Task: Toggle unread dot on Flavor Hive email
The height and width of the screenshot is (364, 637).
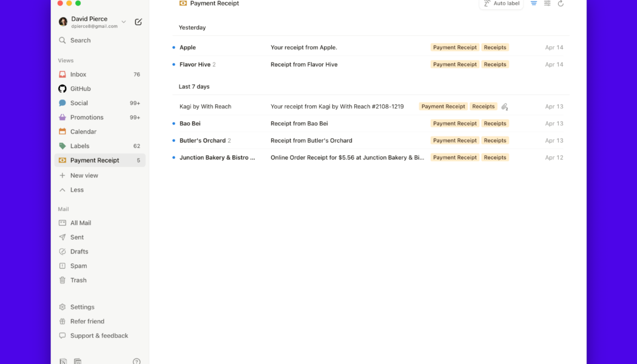Action: [x=174, y=64]
